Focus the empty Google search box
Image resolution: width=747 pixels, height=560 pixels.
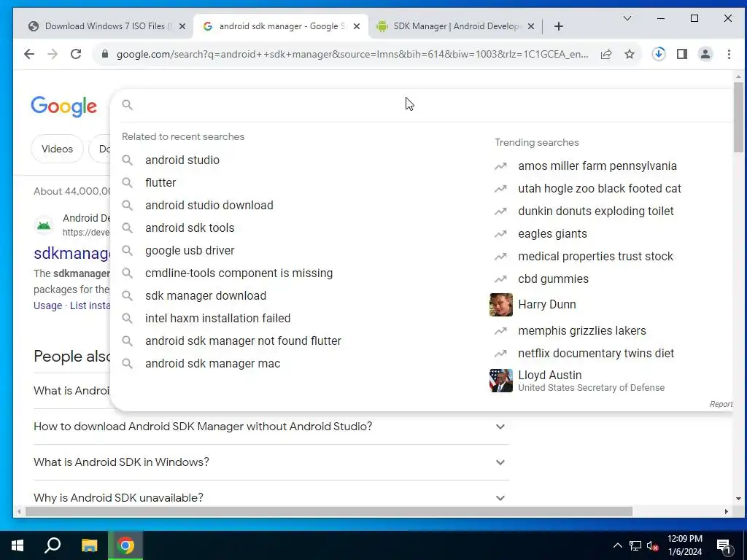click(x=424, y=105)
